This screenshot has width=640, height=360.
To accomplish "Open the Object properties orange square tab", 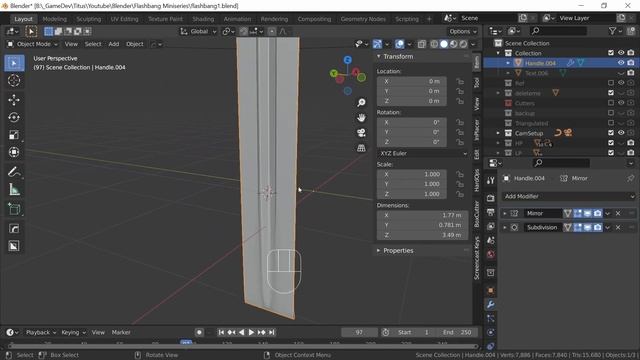I will point(491,290).
